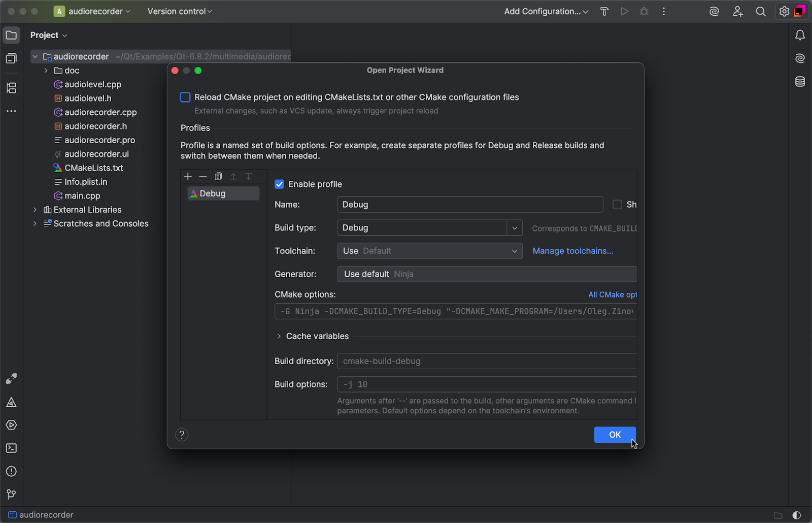Click the OK button

[615, 435]
